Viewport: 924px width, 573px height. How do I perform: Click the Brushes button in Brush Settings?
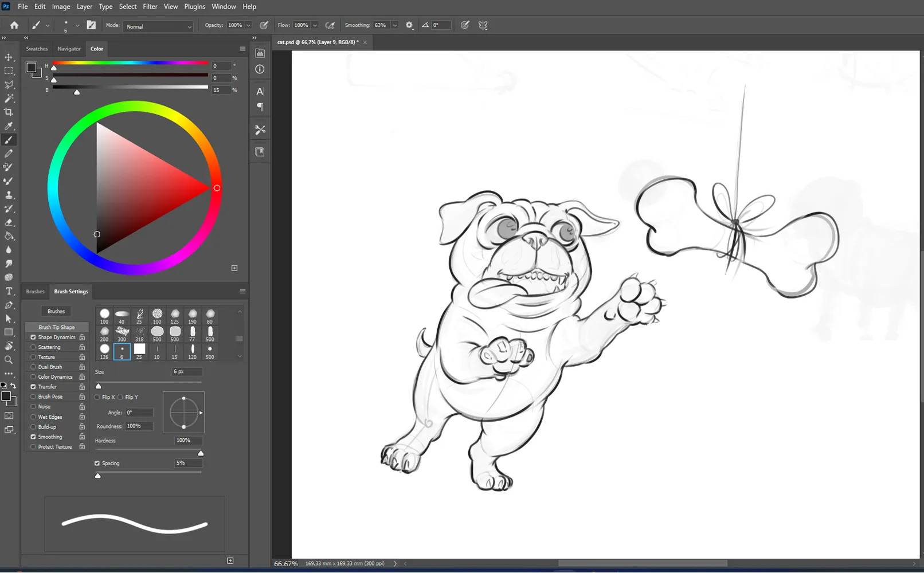click(56, 311)
